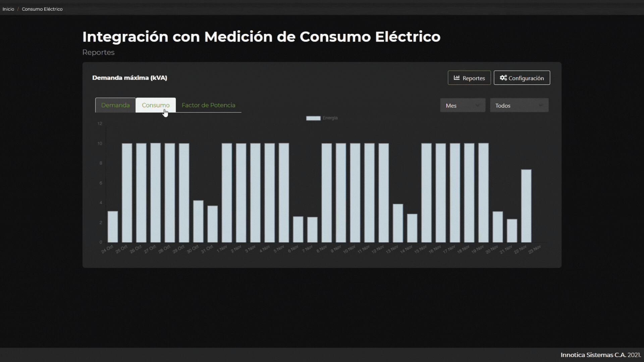Open the Factor de Potencia tab
The image size is (644, 362).
(x=208, y=105)
